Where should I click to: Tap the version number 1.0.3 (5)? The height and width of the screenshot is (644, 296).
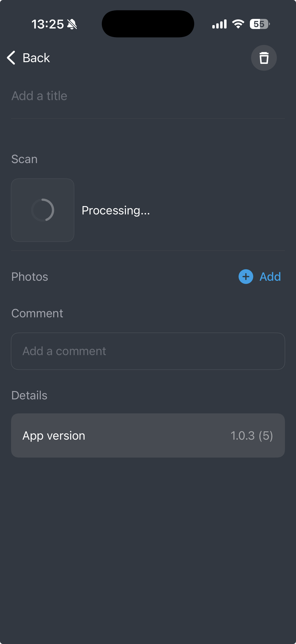pos(252,436)
